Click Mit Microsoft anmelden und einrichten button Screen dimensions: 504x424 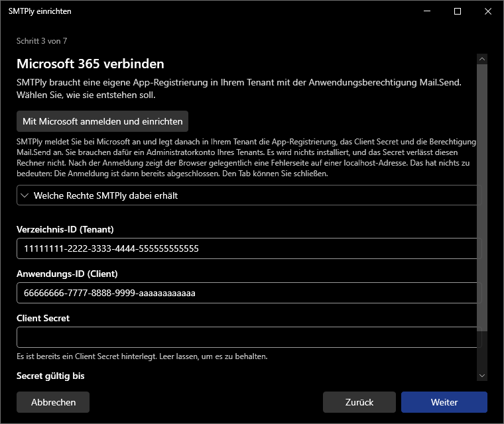coord(102,121)
